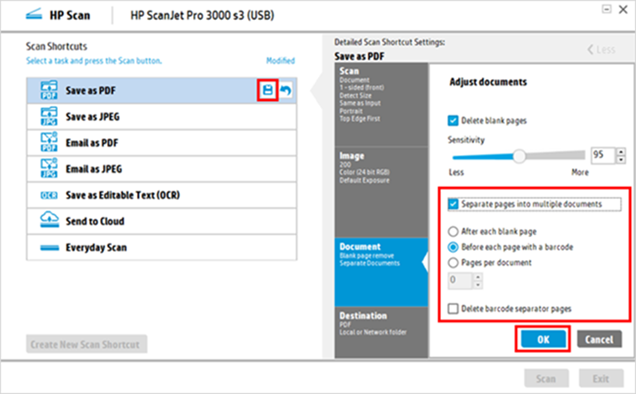The height and width of the screenshot is (394, 636).
Task: Open the Document settings tab
Action: (381, 272)
